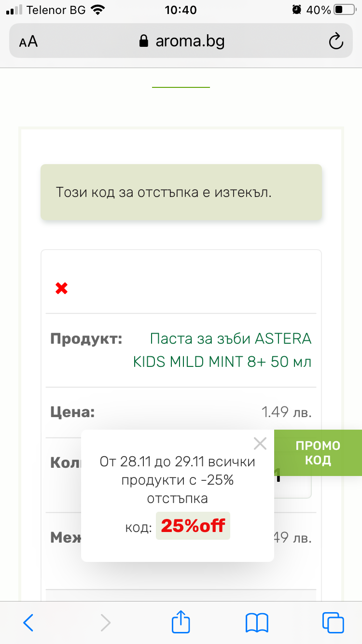Tap the green ПРОМО КОД tab
Image resolution: width=362 pixels, height=644 pixels.
click(318, 453)
